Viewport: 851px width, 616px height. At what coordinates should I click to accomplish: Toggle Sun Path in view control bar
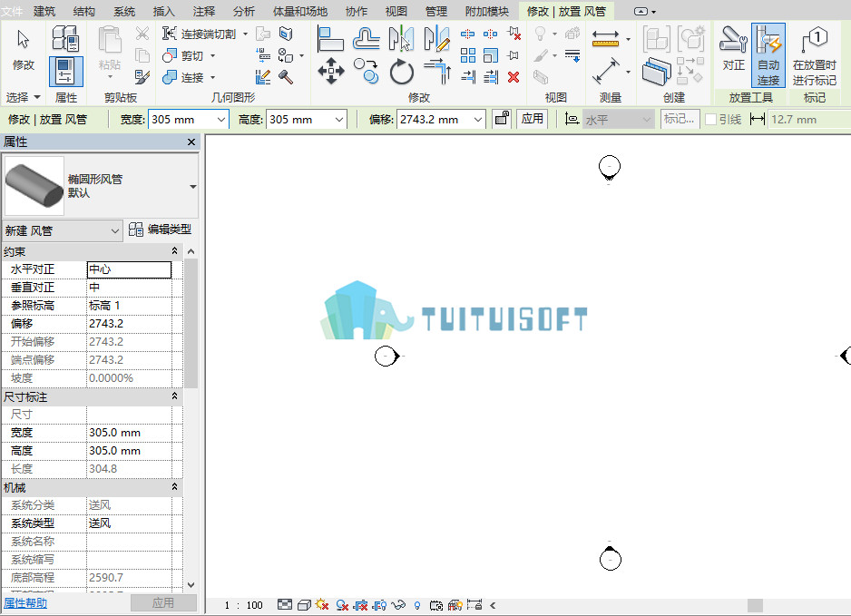coord(322,604)
